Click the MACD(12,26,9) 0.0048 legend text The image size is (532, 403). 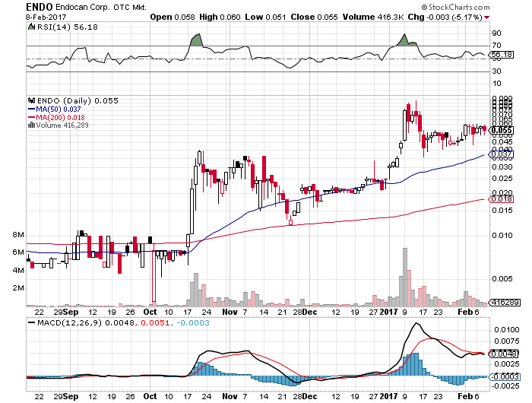click(85, 323)
